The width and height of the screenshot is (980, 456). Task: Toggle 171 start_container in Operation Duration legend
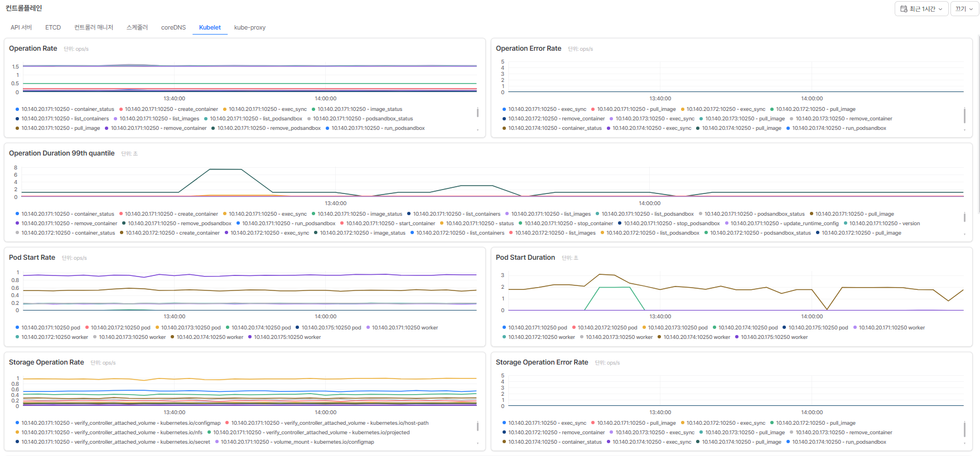(388, 224)
